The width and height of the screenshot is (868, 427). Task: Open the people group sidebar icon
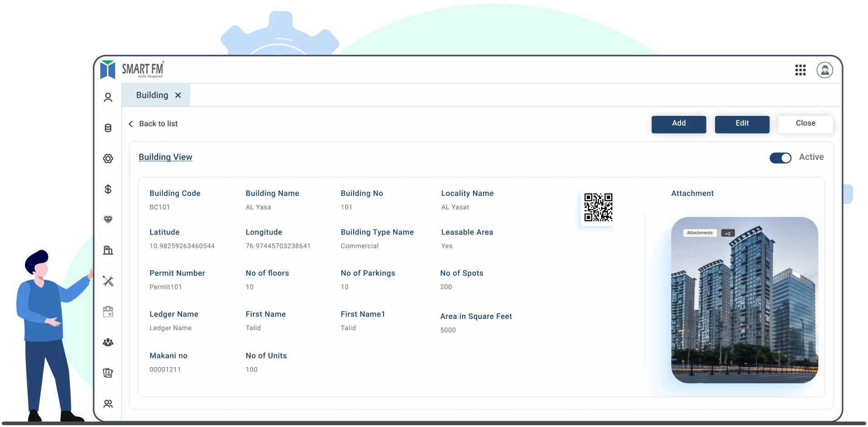[108, 343]
